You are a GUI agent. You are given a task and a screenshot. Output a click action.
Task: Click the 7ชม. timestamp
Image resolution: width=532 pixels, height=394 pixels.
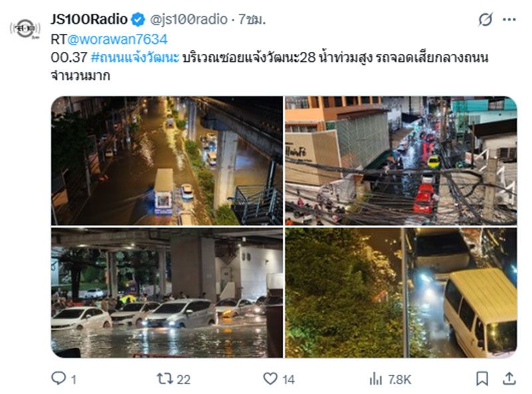coord(252,19)
